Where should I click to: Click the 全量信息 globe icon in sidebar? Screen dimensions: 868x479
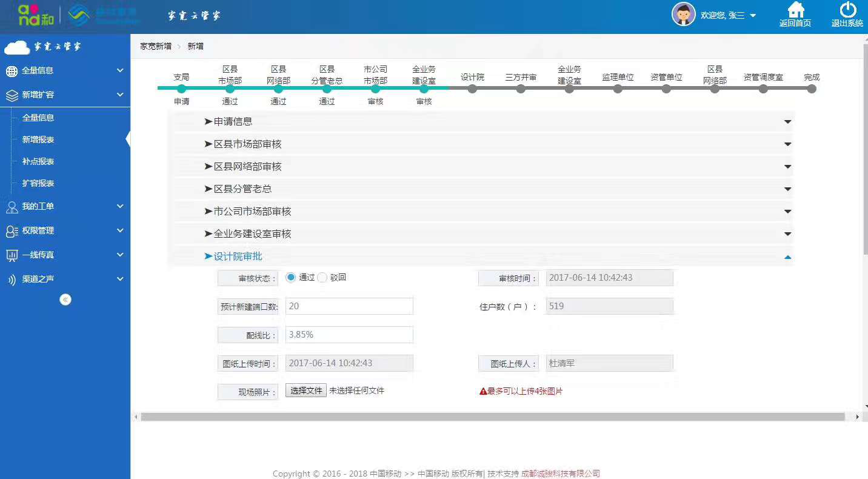(12, 71)
